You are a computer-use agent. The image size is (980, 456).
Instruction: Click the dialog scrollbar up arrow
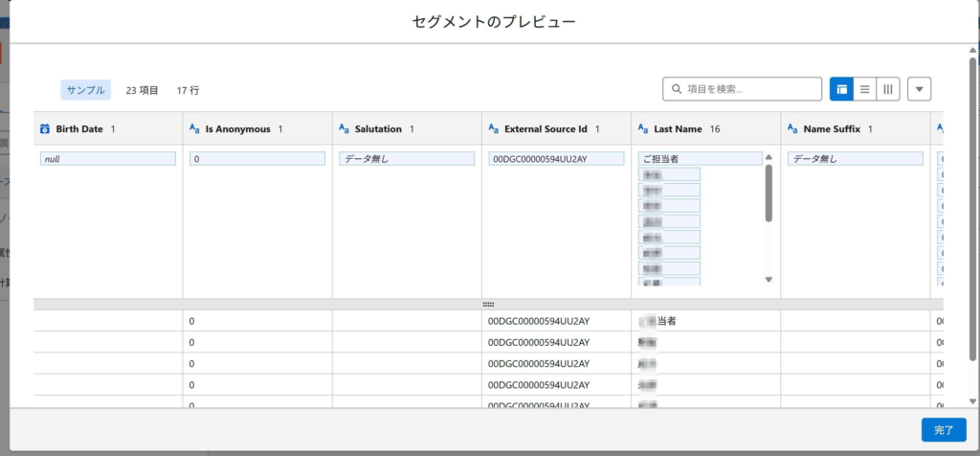[x=972, y=50]
